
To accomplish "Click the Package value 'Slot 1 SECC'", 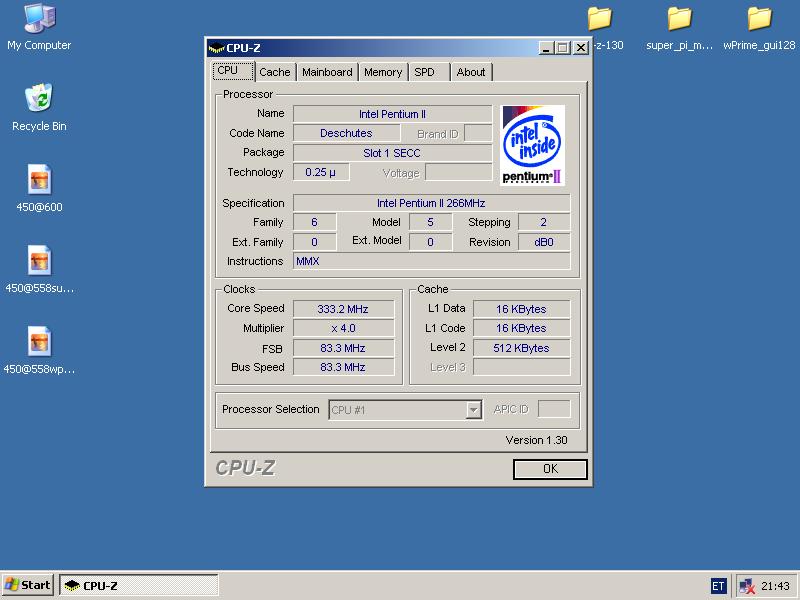I will [392, 153].
